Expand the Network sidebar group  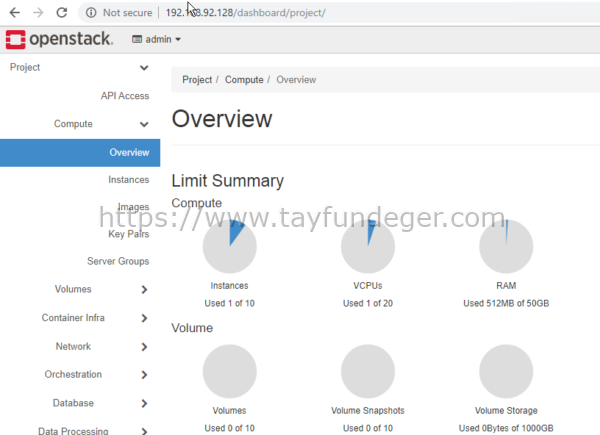(x=144, y=347)
